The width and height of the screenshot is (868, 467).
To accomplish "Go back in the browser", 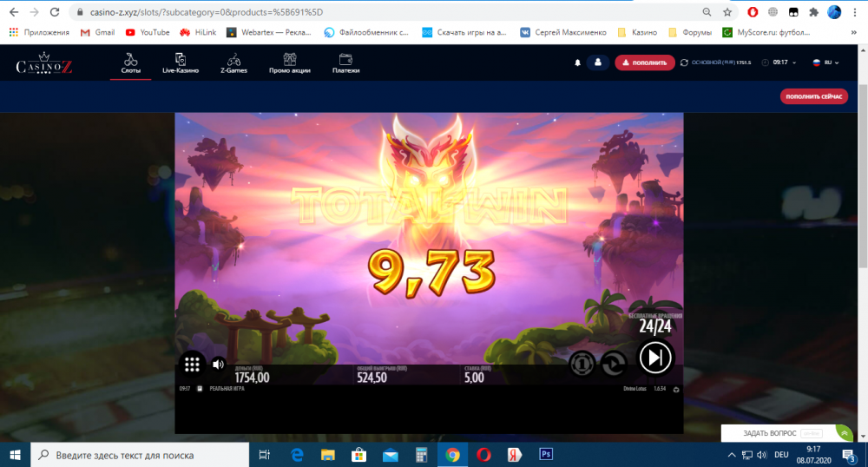I will click(x=14, y=11).
